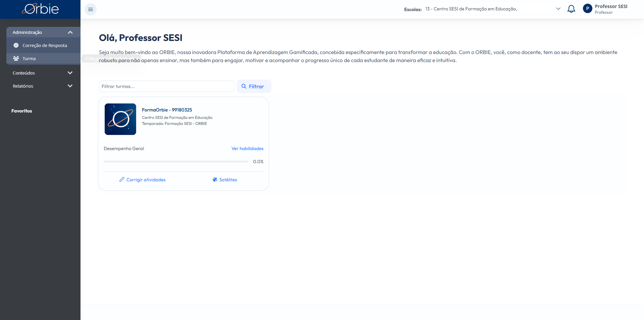This screenshot has width=644, height=320.
Task: Click the Orbie logo in the header
Action: pos(40,9)
